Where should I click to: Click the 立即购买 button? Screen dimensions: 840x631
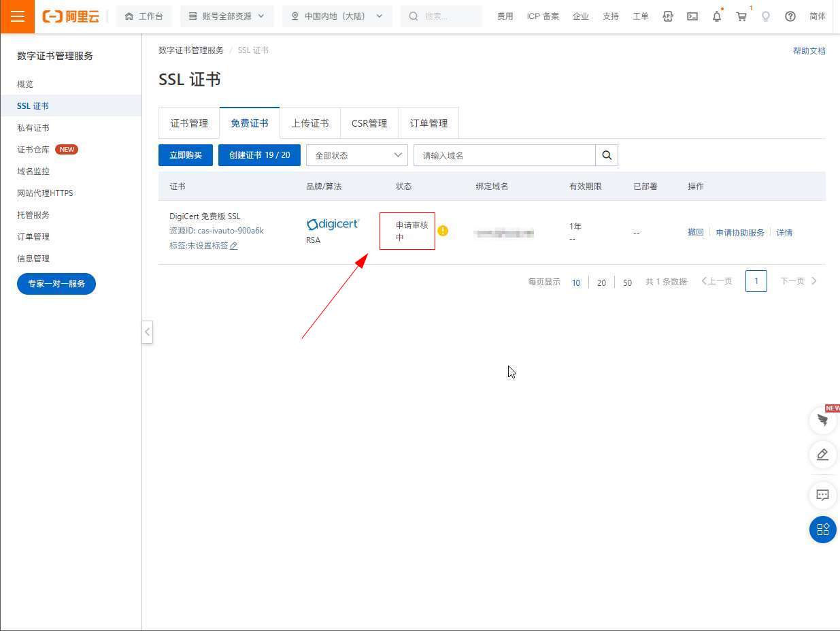(x=186, y=155)
